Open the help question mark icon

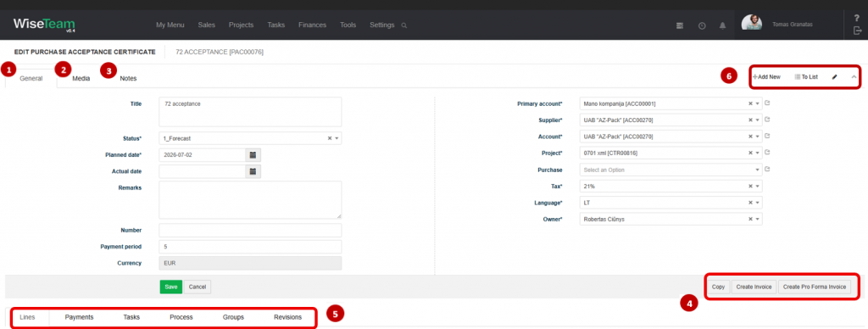coord(857,18)
